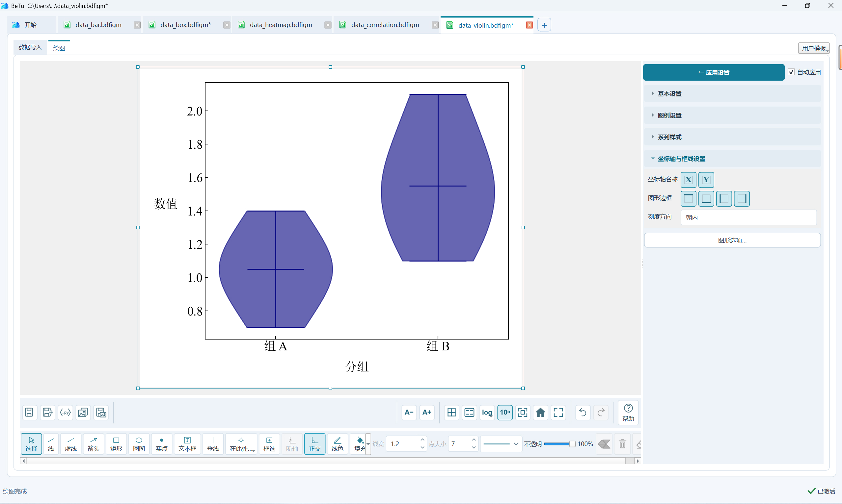Select the text box (文本框) tool
This screenshot has height=504, width=842.
coord(187,443)
